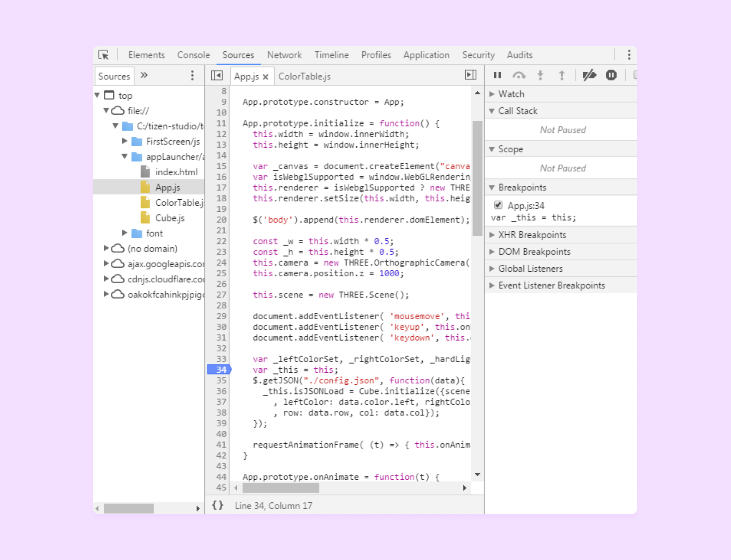Open the Audits panel
The width and height of the screenshot is (731, 560).
(x=520, y=55)
